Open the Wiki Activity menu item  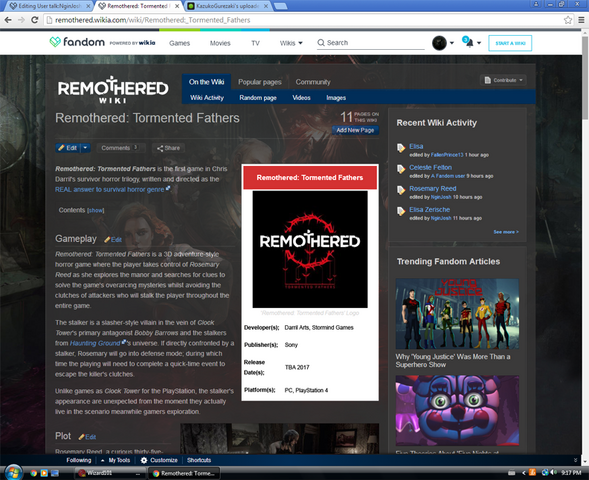(207, 98)
